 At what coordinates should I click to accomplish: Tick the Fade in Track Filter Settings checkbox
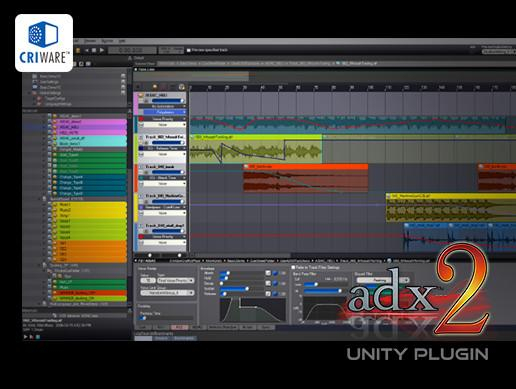coord(293,267)
